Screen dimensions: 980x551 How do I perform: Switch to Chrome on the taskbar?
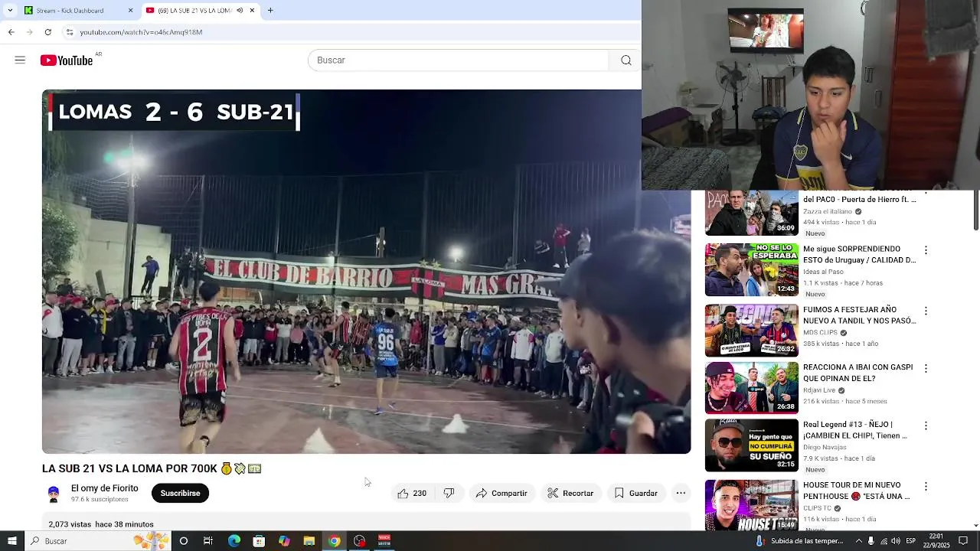334,541
